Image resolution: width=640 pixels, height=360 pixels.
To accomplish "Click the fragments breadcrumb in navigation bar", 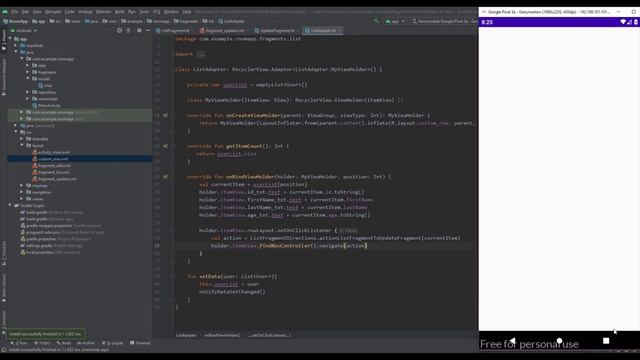I will pos(186,21).
